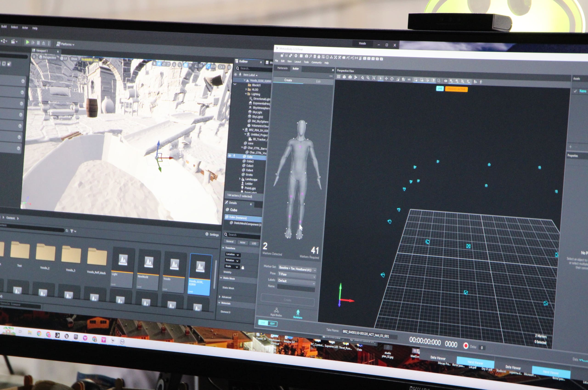Click zoom-to-fit magnifier in Perspective View toolbar

coord(374,78)
